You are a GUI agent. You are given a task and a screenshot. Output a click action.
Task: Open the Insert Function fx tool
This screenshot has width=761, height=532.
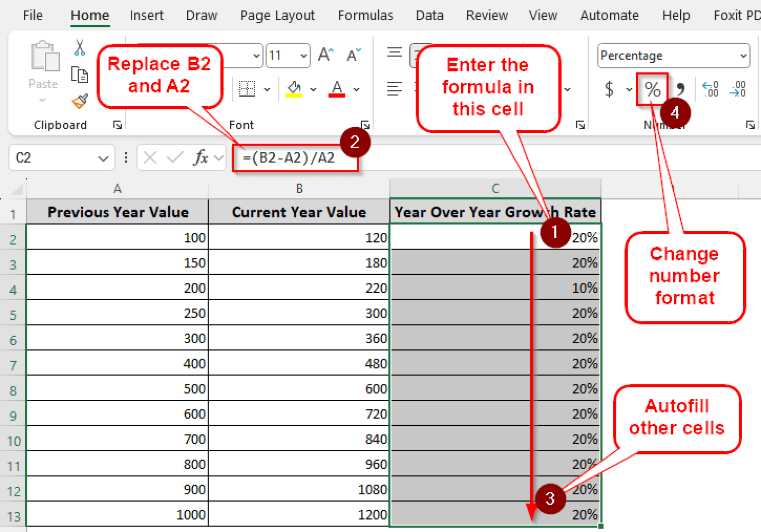pyautogui.click(x=201, y=158)
